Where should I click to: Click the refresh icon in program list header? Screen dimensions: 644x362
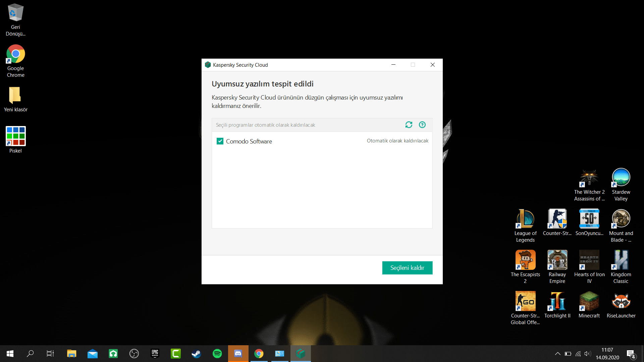(409, 125)
